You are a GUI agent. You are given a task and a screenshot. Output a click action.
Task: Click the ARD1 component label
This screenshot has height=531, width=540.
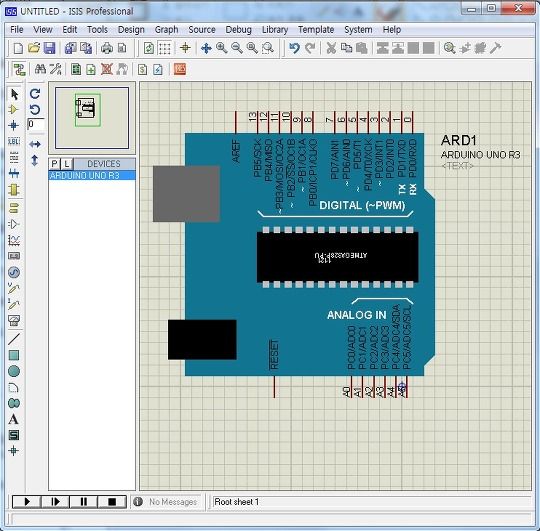click(458, 140)
